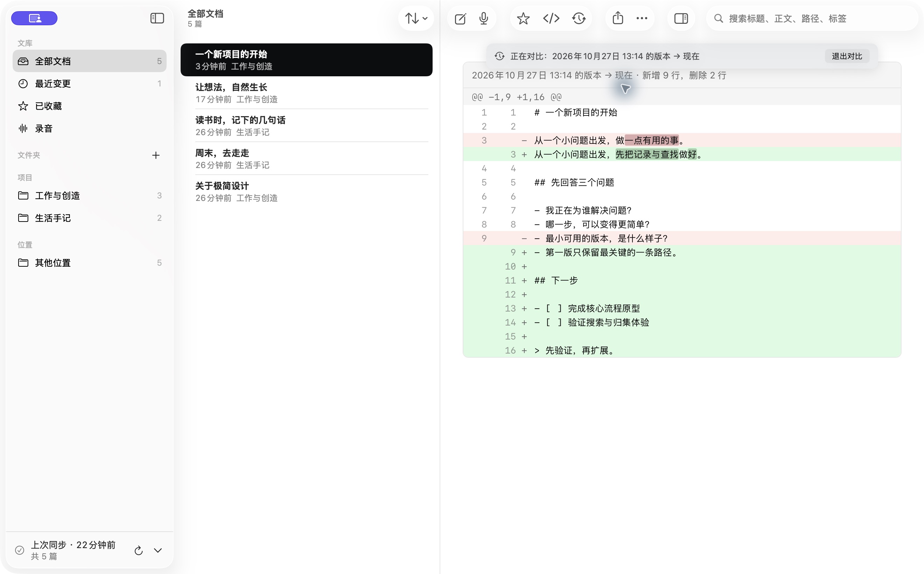Click the sync status checkmark icon
924x574 pixels.
coord(20,550)
